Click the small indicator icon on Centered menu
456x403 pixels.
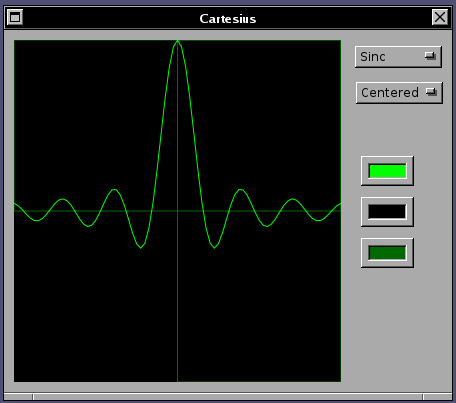coord(431,92)
